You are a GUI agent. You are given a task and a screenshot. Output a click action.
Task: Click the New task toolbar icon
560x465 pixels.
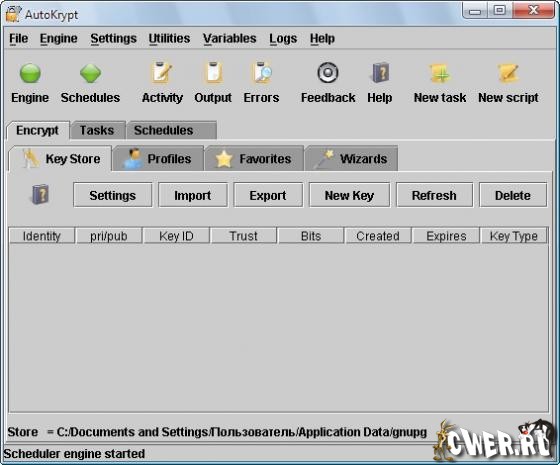440,73
